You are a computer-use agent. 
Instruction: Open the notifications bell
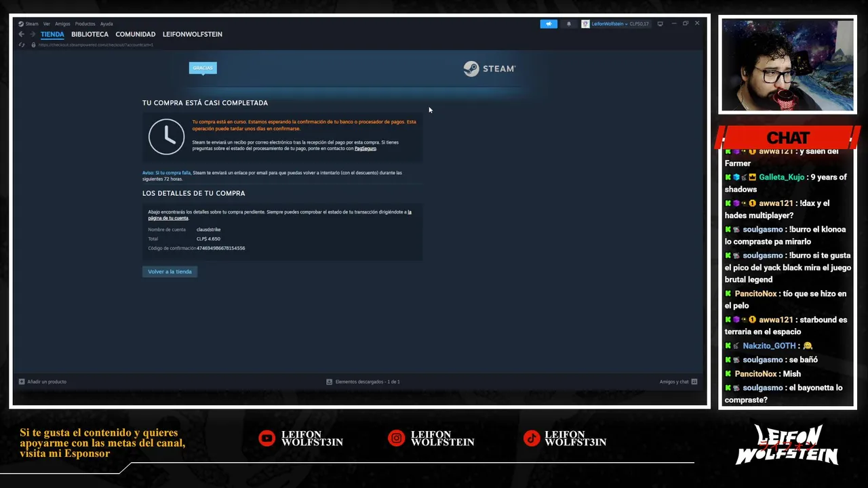(x=569, y=24)
